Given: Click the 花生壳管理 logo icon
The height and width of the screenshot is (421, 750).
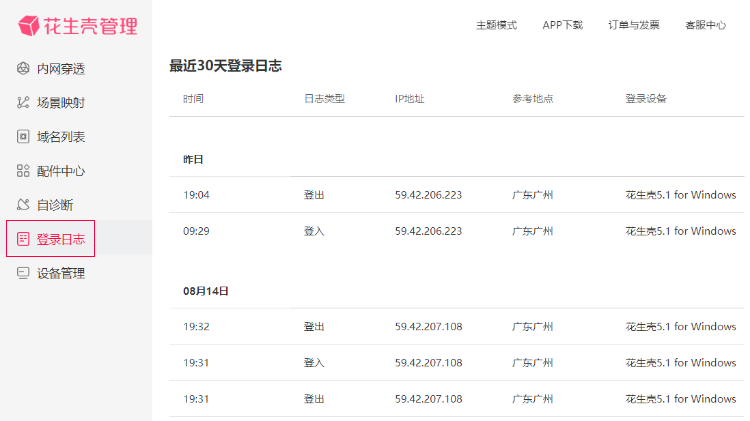Looking at the screenshot, I should pos(29,25).
